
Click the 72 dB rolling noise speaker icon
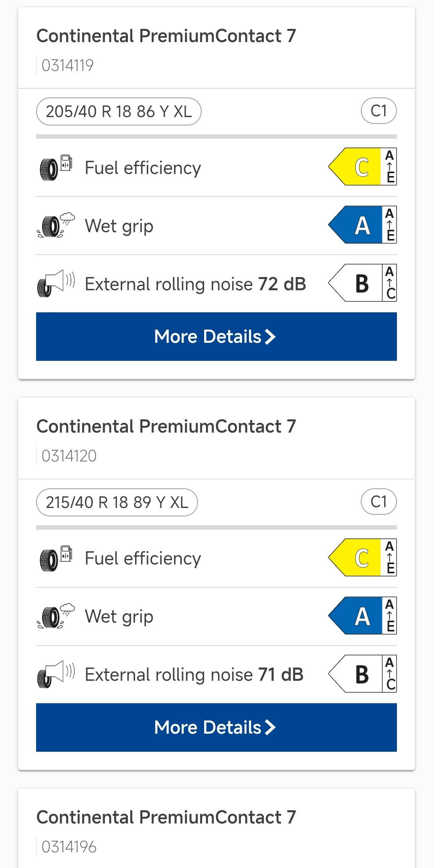55,284
